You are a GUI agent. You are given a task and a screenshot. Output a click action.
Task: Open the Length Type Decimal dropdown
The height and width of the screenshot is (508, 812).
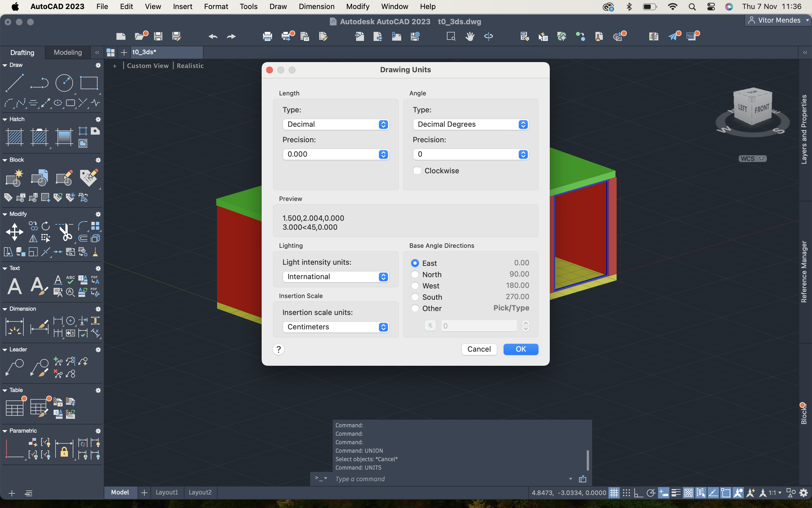(336, 124)
